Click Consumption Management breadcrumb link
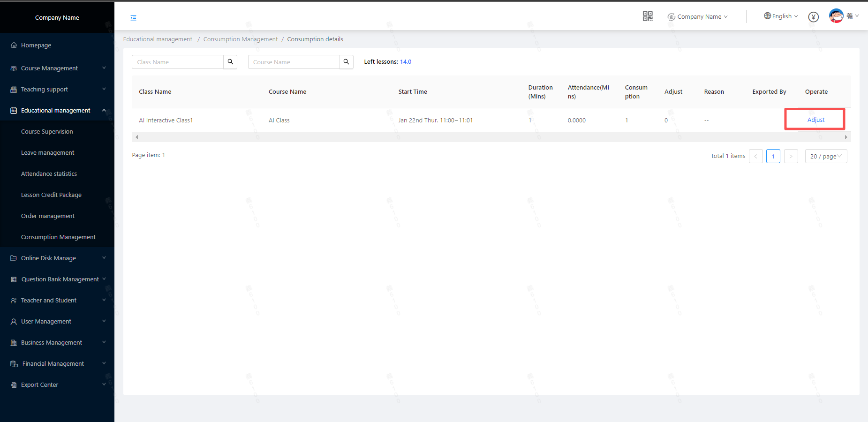This screenshot has width=868, height=422. 240,39
